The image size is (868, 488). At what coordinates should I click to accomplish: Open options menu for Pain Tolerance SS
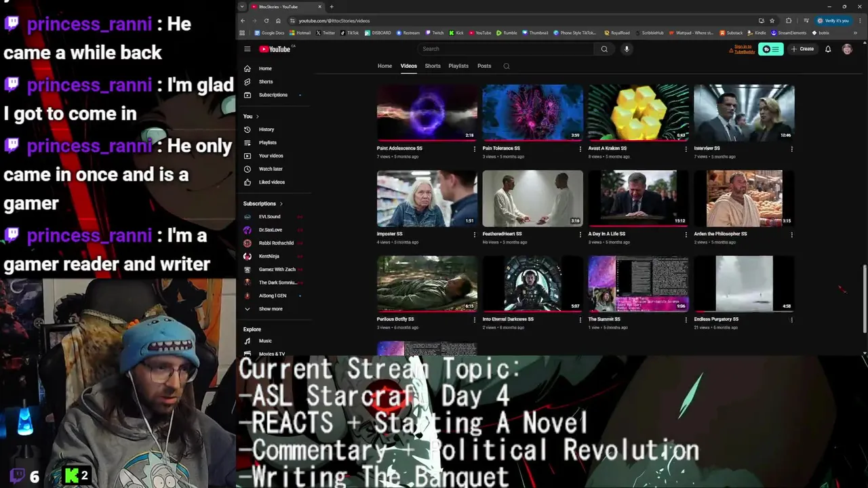(580, 149)
